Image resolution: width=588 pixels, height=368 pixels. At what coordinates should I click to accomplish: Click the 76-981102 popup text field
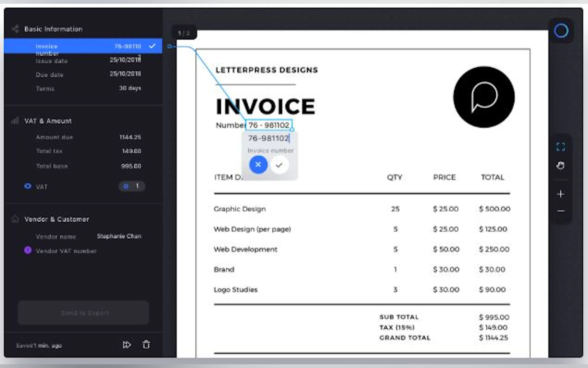[268, 138]
